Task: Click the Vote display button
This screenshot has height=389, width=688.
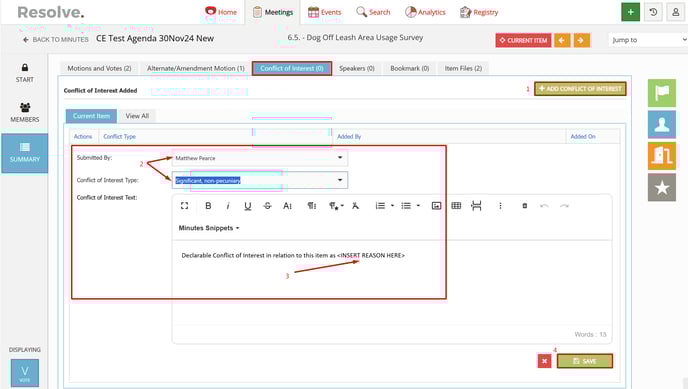Action: point(25,373)
